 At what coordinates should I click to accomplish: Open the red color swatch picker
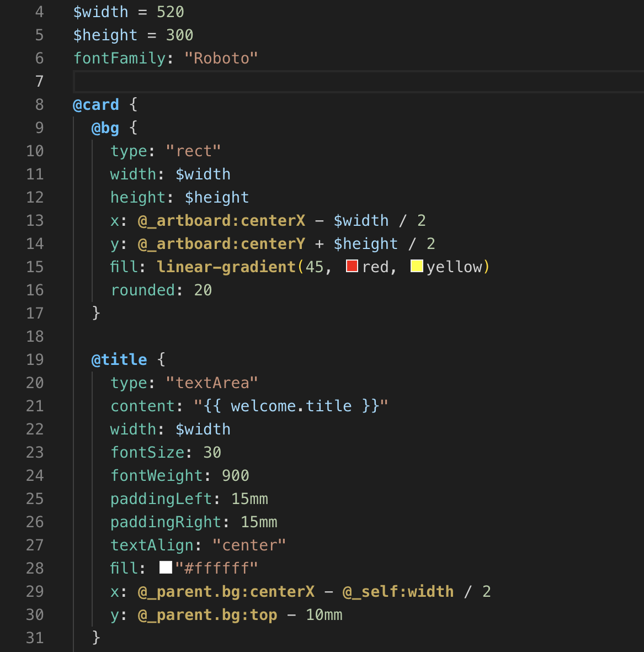[x=352, y=266]
